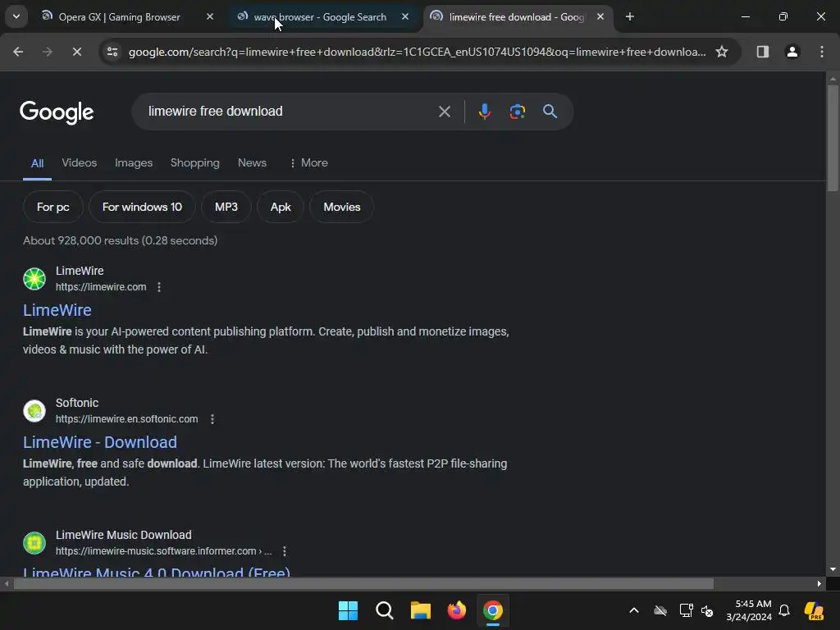840x630 pixels.
Task: Go forward to next page
Action: (48, 52)
